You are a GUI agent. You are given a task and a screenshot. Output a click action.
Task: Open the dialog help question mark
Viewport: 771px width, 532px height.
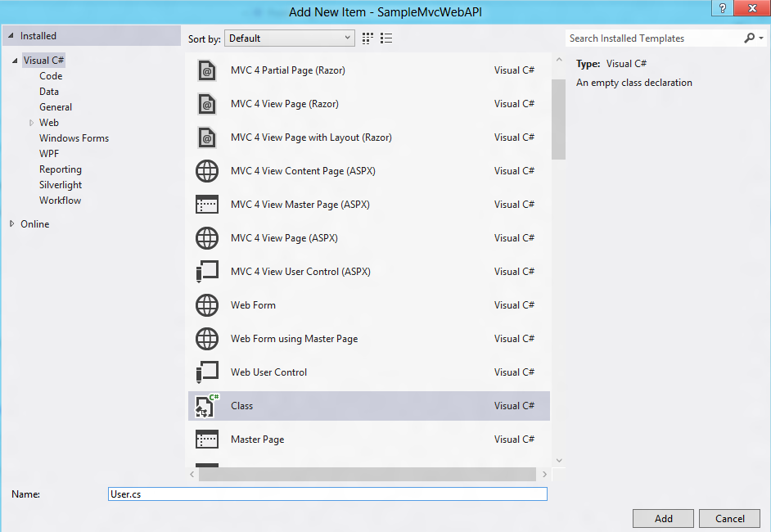click(x=723, y=8)
